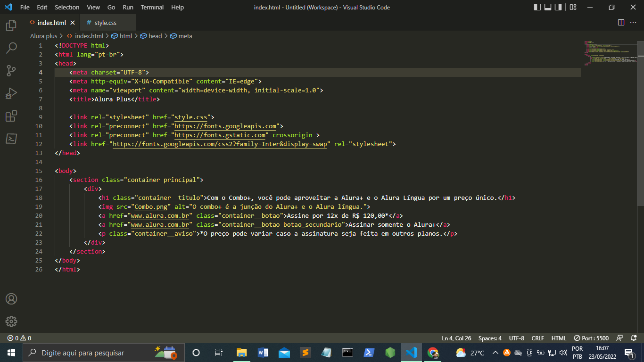
Task: Open the Help menu
Action: pos(178,7)
